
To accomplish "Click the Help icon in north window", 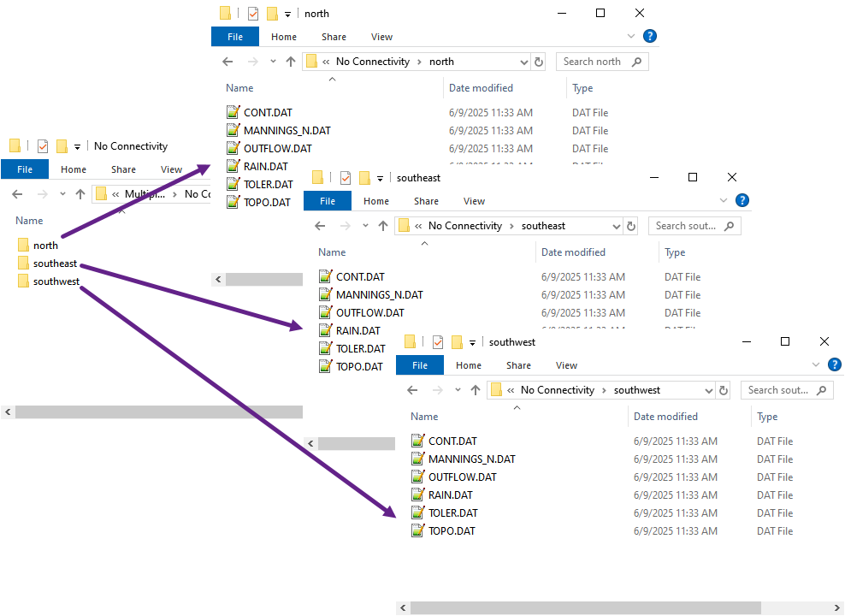I will click(x=649, y=36).
